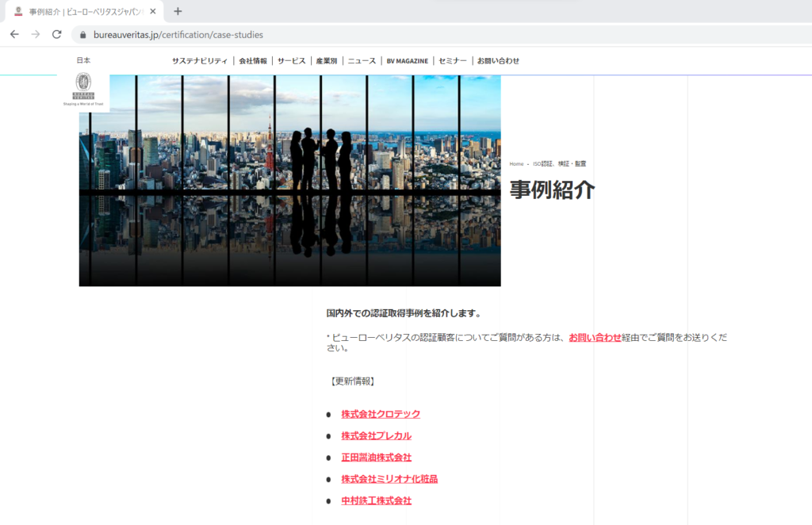Open the 日本 country selector

(x=83, y=60)
